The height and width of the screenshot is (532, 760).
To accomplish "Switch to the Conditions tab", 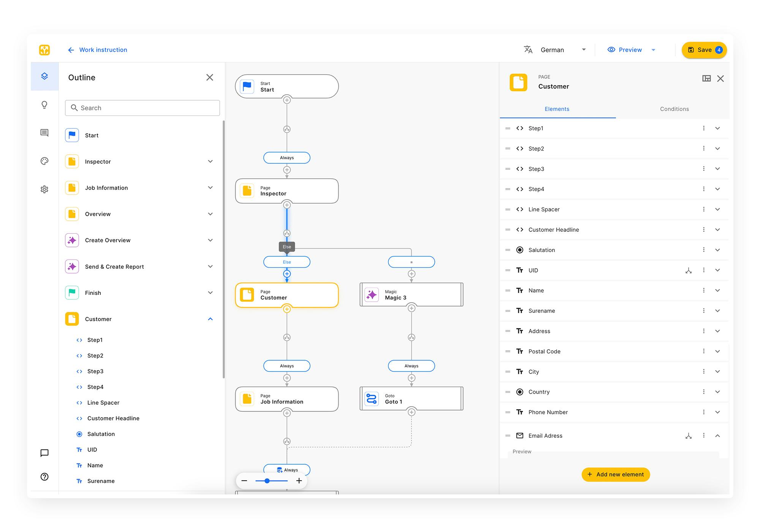I will 674,109.
